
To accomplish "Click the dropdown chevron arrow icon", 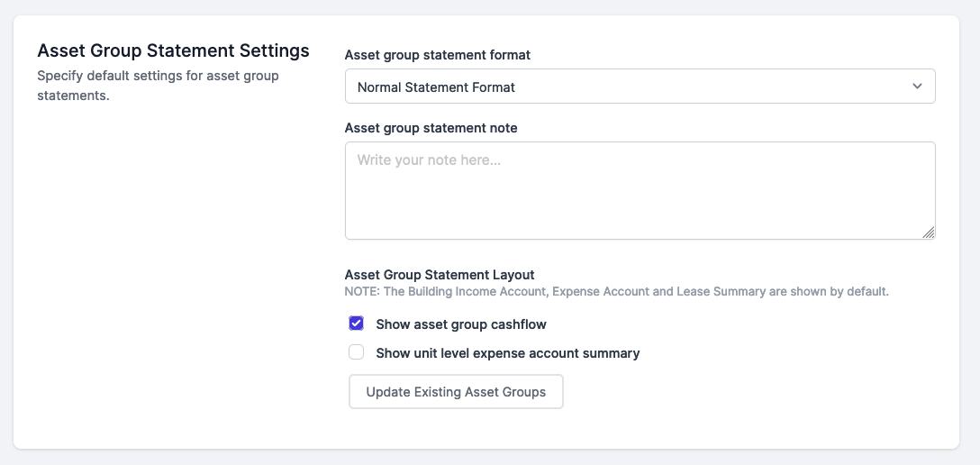I will 917,87.
